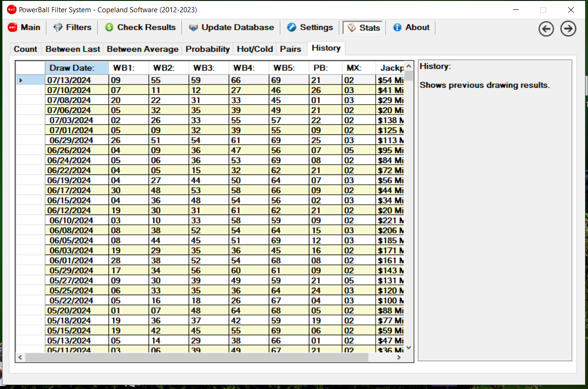Switch to the Between Last tab
The width and height of the screenshot is (588, 389).
[73, 49]
